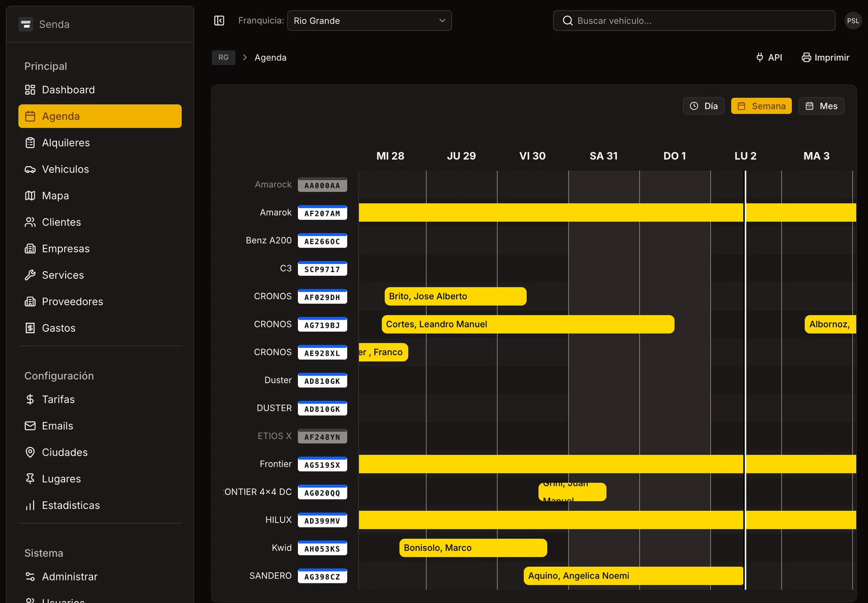Click the API button
Screen dimensions: 868x603
coord(769,57)
